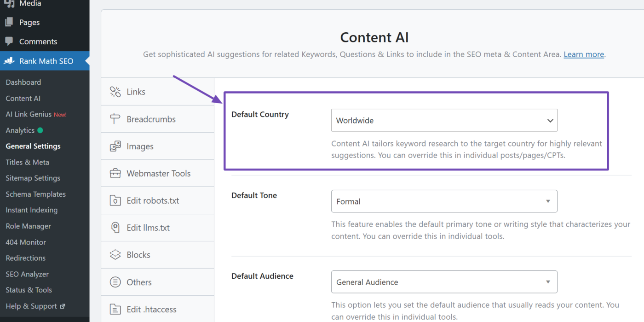Switch to the Breadcrumbs settings tab
The height and width of the screenshot is (322, 644).
158,119
